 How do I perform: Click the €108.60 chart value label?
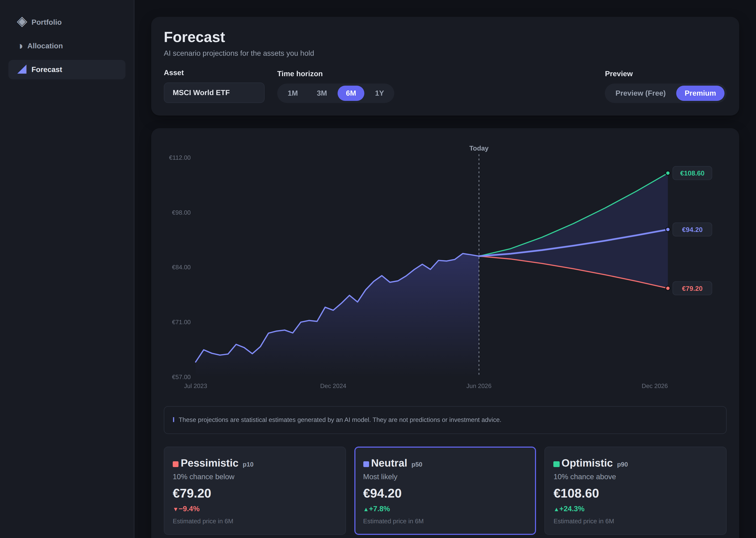tap(692, 173)
